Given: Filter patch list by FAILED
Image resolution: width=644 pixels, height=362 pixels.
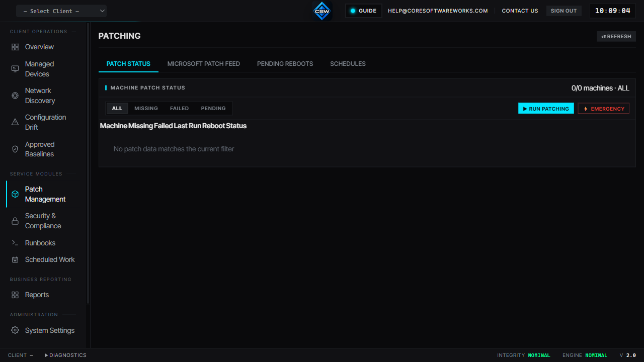Looking at the screenshot, I should (x=179, y=109).
